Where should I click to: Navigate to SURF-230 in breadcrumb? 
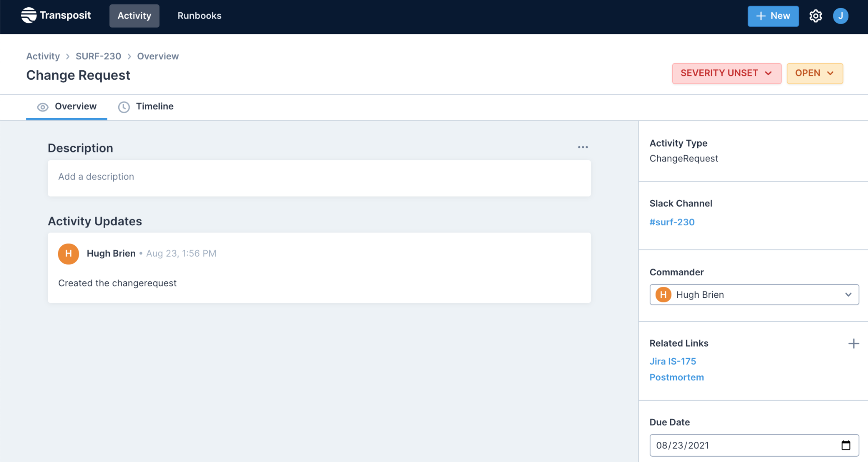[x=98, y=56]
